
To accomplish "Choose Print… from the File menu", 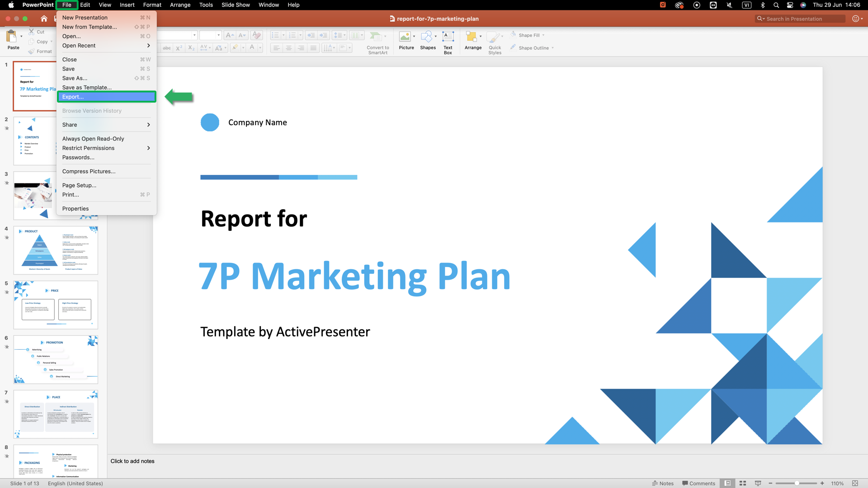I will (x=106, y=195).
